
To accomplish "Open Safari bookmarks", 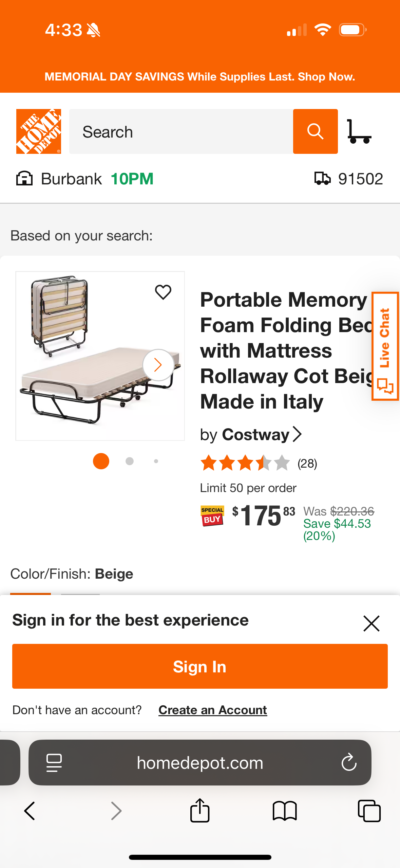I will pyautogui.click(x=285, y=811).
